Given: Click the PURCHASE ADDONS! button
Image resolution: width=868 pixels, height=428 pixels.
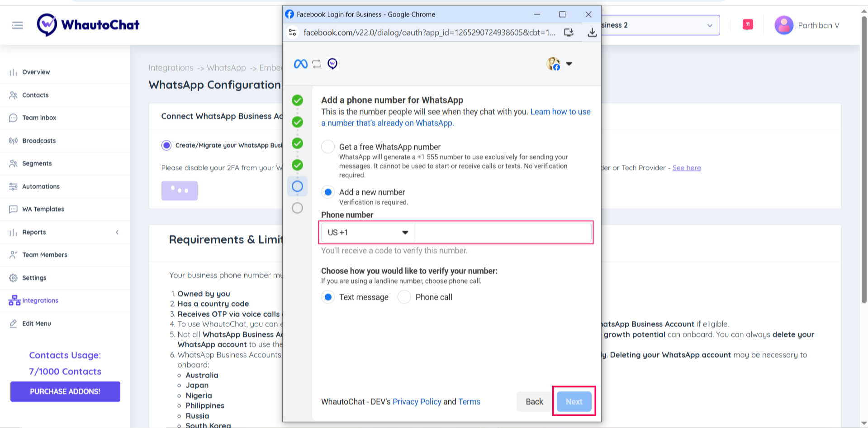Looking at the screenshot, I should pyautogui.click(x=65, y=391).
